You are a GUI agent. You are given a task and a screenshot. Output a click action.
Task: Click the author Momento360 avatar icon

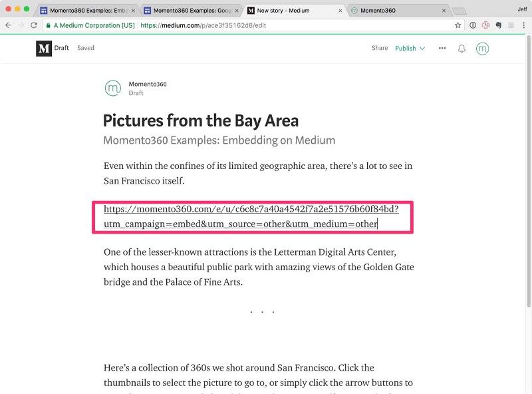(113, 89)
